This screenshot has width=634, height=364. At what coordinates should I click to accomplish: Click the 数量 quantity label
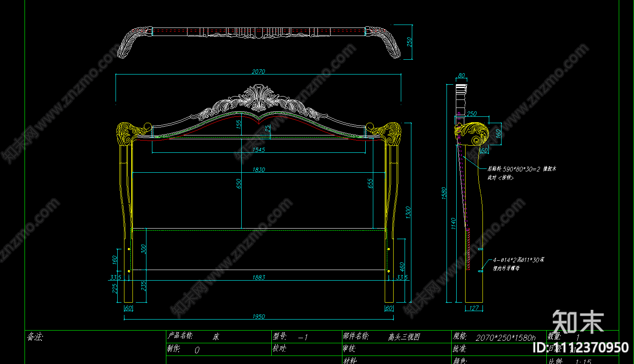(554, 336)
